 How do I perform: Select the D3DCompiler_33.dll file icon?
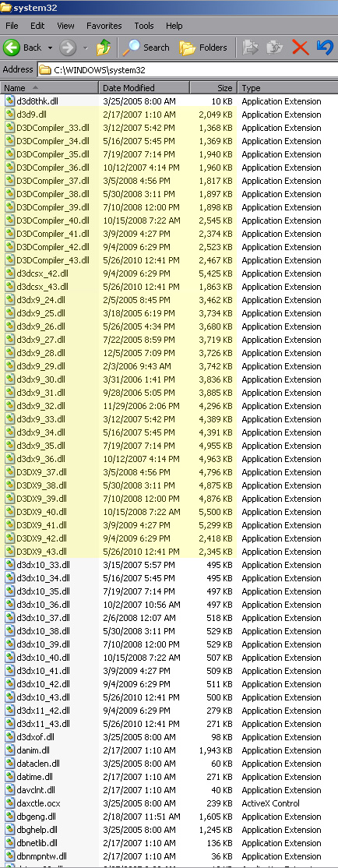[x=9, y=128]
